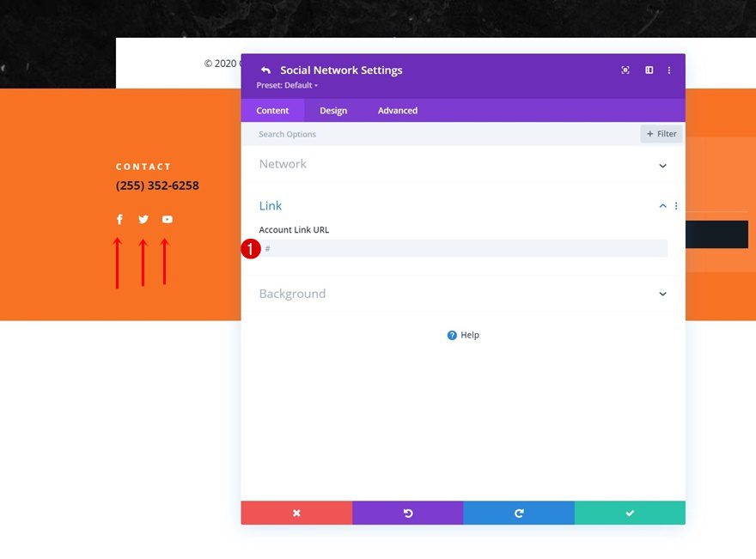
Task: Switch to the Advanced tab
Action: [397, 111]
